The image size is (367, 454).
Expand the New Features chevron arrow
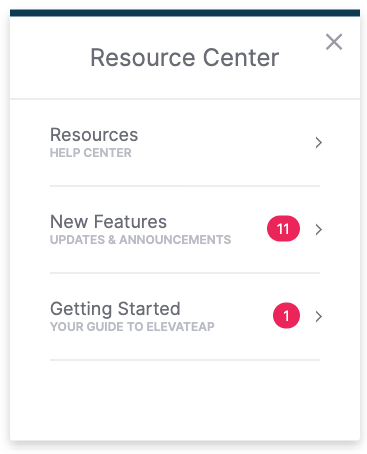click(319, 229)
